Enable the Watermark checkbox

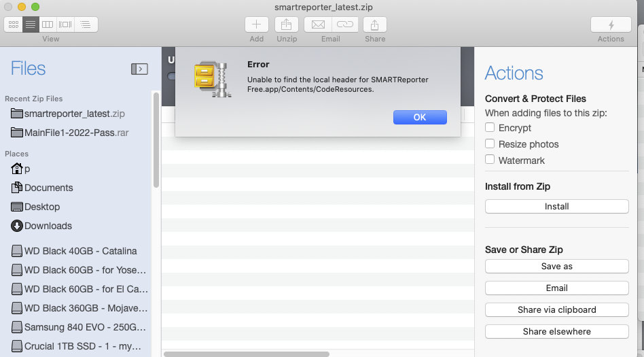tap(490, 160)
